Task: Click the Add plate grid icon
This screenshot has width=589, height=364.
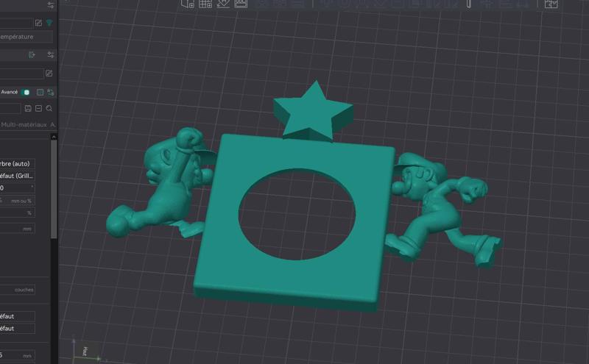Action: 205,4
